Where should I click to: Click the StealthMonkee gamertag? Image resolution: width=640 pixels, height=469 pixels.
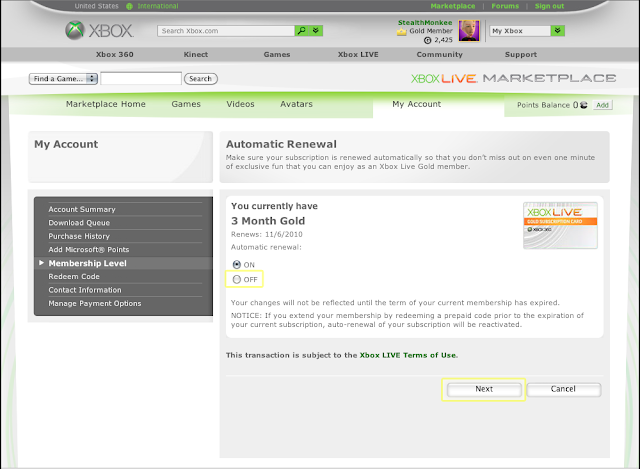(x=425, y=22)
